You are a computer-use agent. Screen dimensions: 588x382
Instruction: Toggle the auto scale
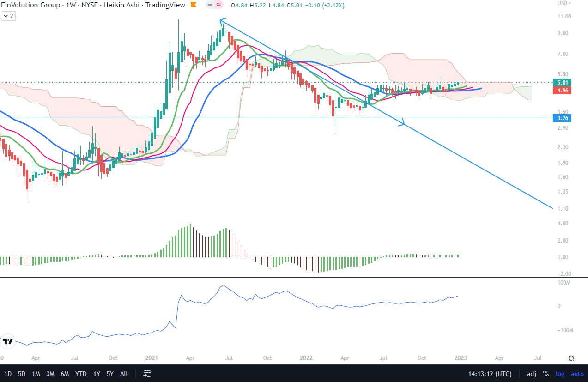tap(577, 374)
